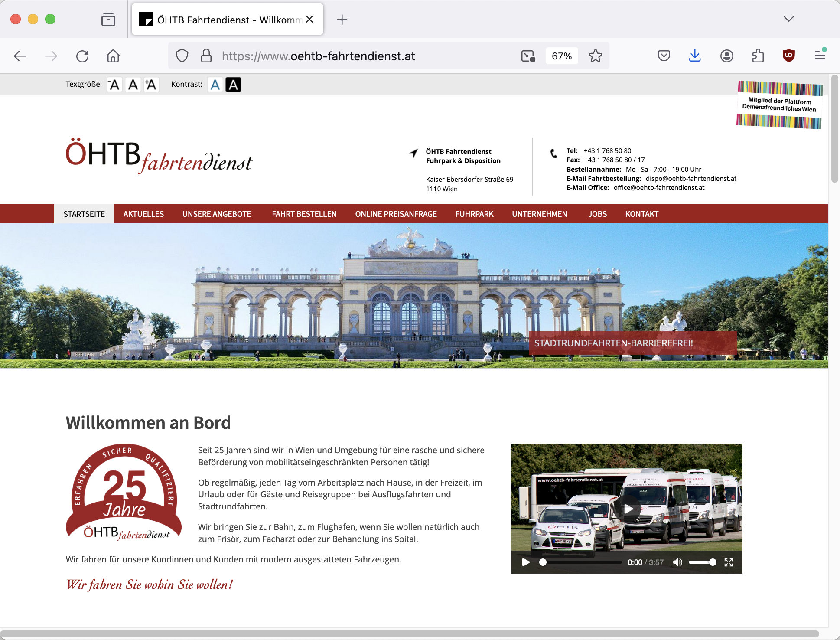
Task: Open the Firefox hamburger application menu
Action: (x=820, y=56)
